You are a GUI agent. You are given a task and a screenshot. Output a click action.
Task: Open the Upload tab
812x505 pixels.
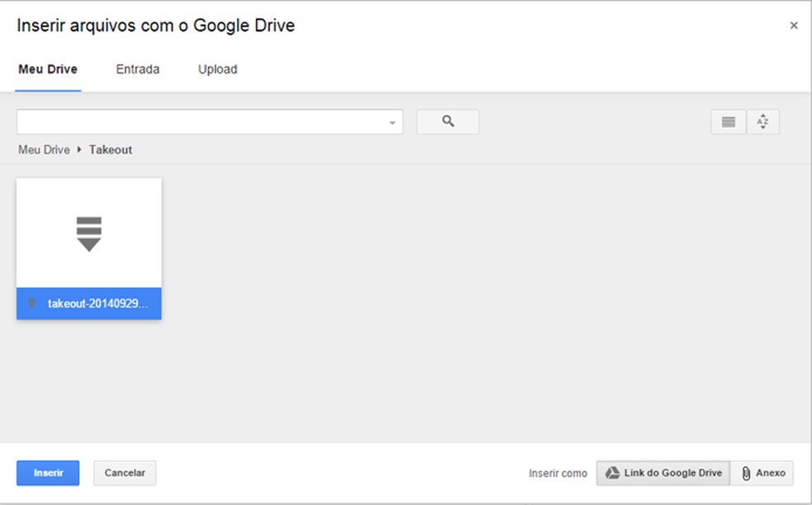coord(217,69)
